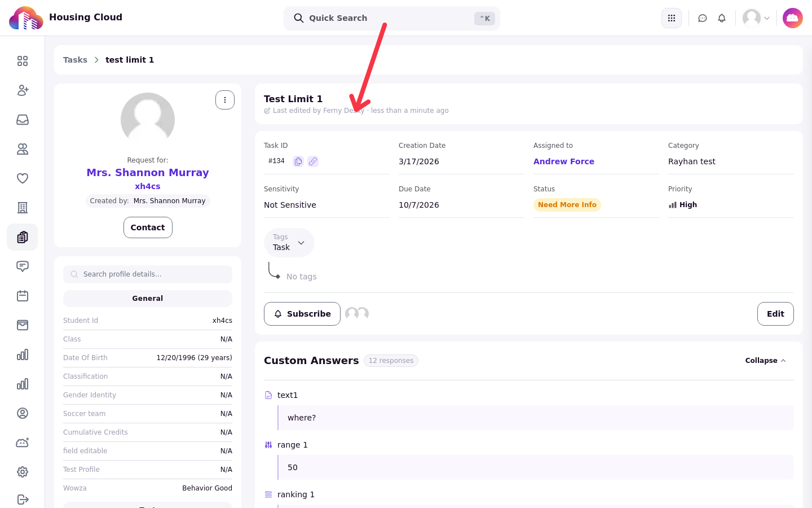Screen dimensions: 812x508
Task: Select the General profile section tab
Action: click(x=148, y=299)
